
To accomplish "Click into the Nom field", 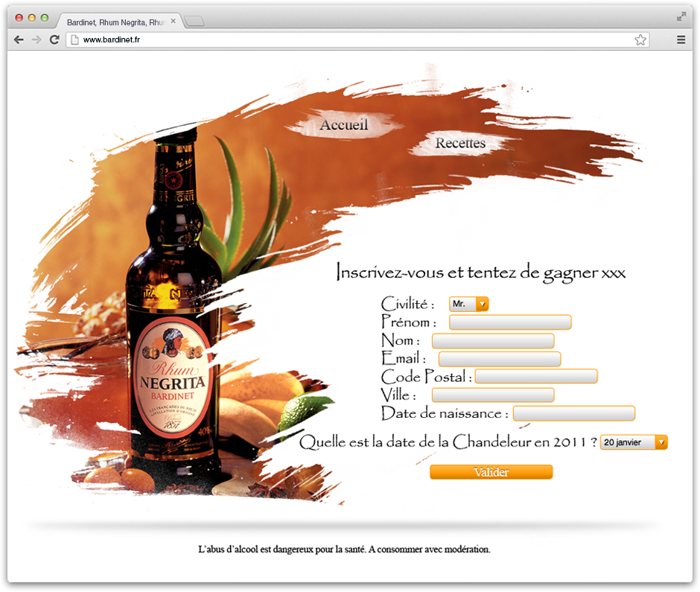I will pos(493,341).
